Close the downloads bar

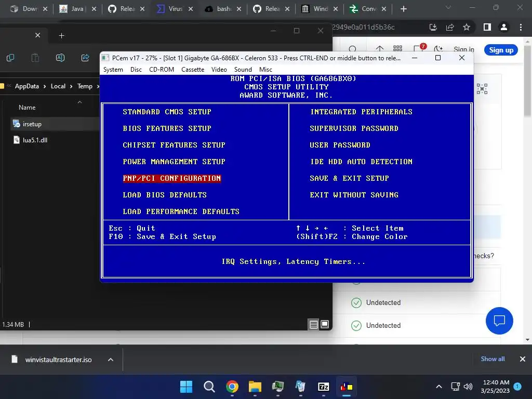[x=523, y=359]
